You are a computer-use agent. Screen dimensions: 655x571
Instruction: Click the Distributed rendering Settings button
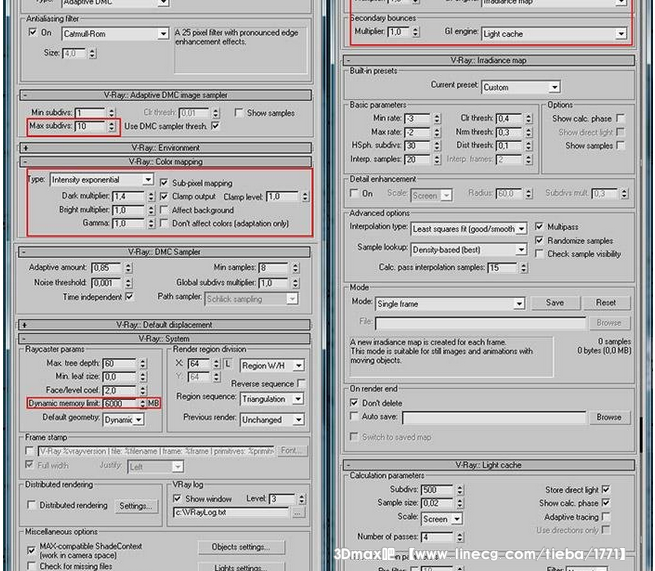tap(136, 506)
